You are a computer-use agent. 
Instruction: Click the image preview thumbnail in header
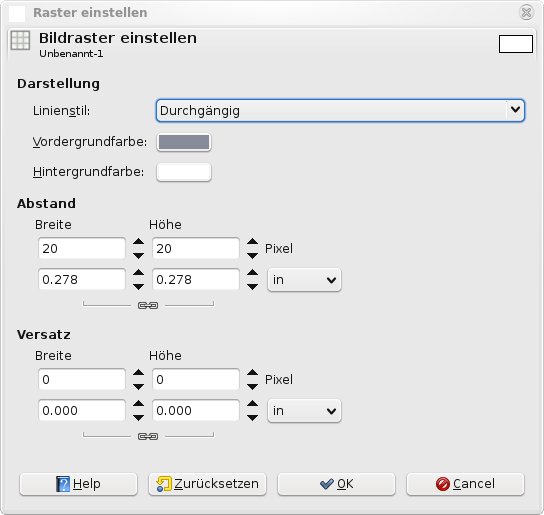tap(516, 44)
